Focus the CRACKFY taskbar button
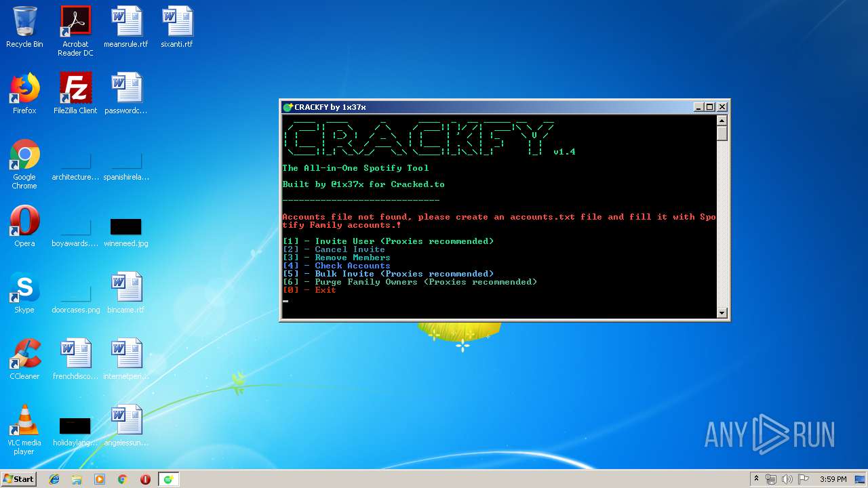Viewport: 868px width, 488px height. pyautogui.click(x=168, y=479)
